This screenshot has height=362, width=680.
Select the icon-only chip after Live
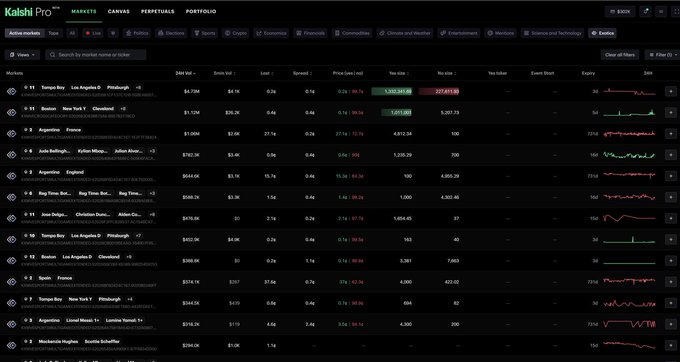click(113, 33)
